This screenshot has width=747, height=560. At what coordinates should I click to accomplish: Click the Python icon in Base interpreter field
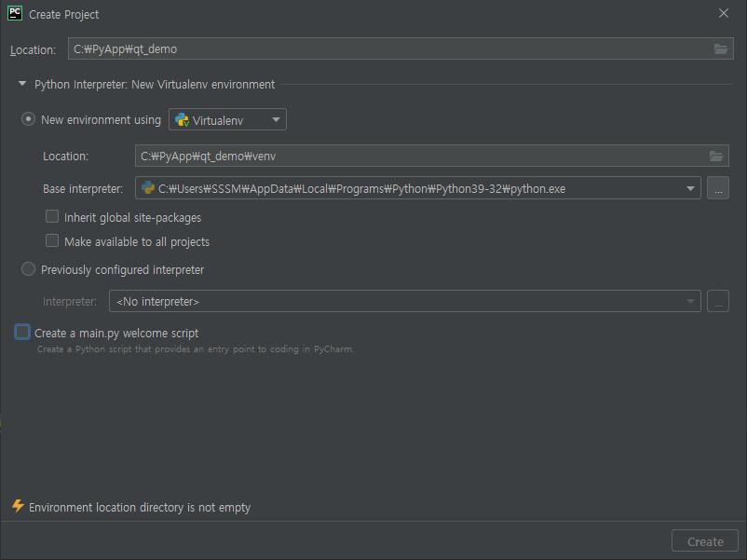click(x=148, y=188)
